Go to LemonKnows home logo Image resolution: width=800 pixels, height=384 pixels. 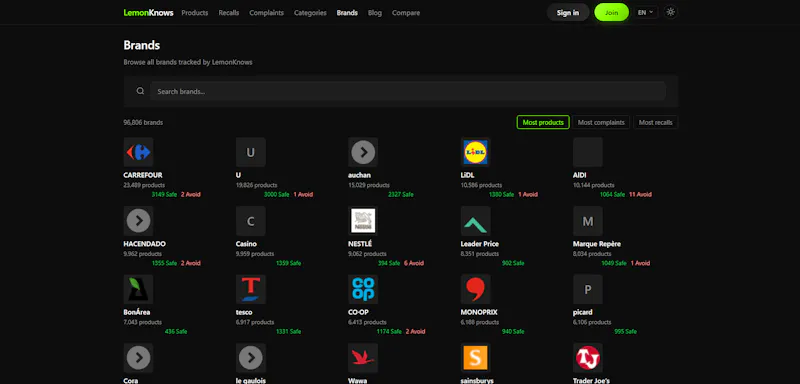click(148, 13)
